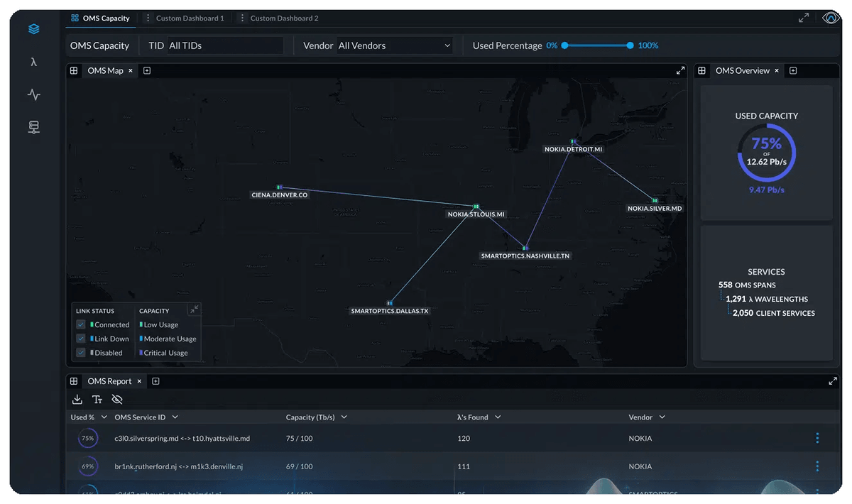Open the λ's Found column menu
This screenshot has height=504, width=852.
[498, 417]
